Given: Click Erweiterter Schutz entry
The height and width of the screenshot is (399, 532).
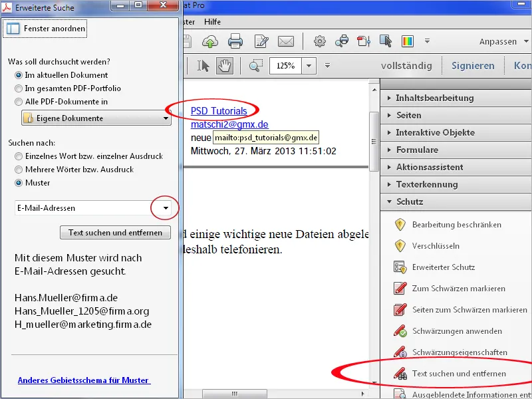Looking at the screenshot, I should [x=444, y=267].
